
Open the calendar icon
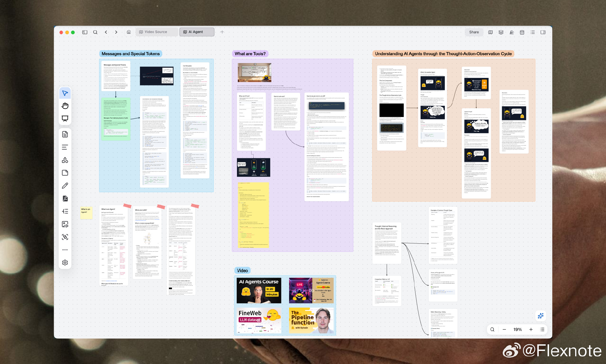pos(522,32)
